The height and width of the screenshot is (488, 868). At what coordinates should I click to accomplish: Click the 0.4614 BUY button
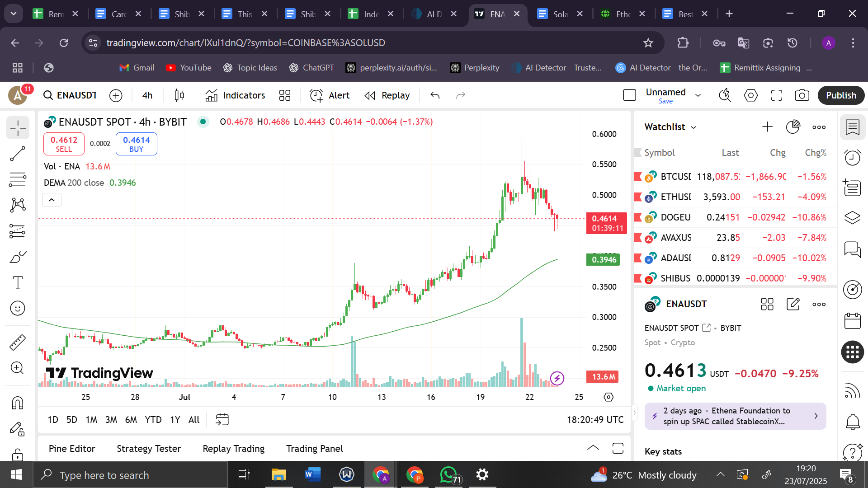[x=137, y=144]
